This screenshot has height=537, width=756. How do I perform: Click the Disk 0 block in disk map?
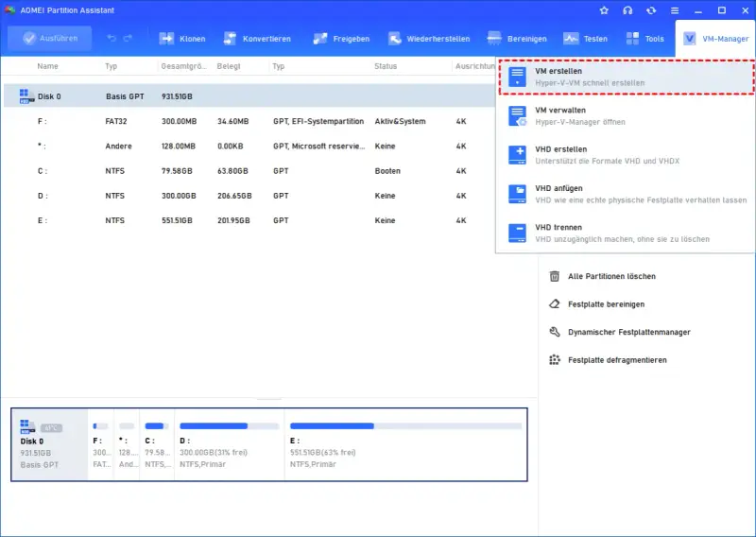click(50, 444)
